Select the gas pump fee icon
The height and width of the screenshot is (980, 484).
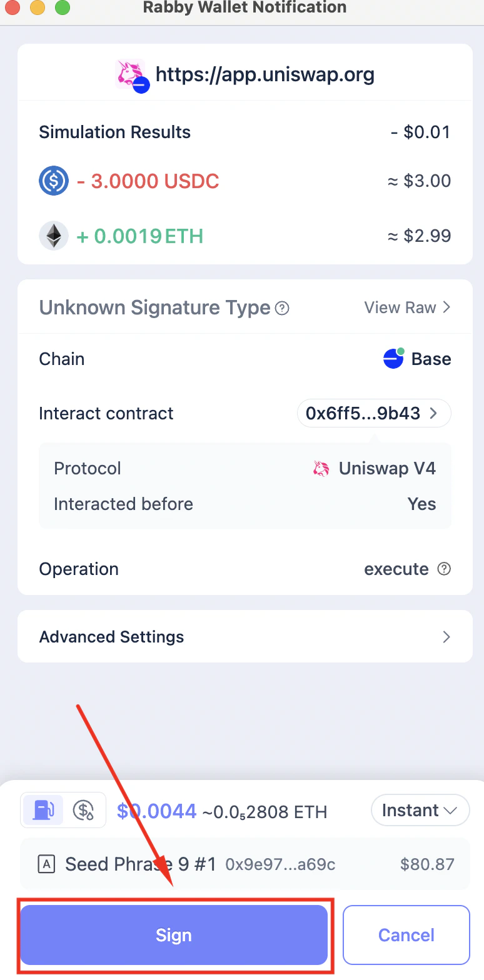[43, 809]
